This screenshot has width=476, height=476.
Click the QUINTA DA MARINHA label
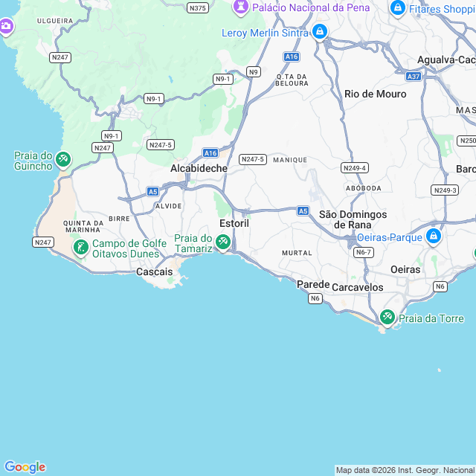[x=83, y=226]
